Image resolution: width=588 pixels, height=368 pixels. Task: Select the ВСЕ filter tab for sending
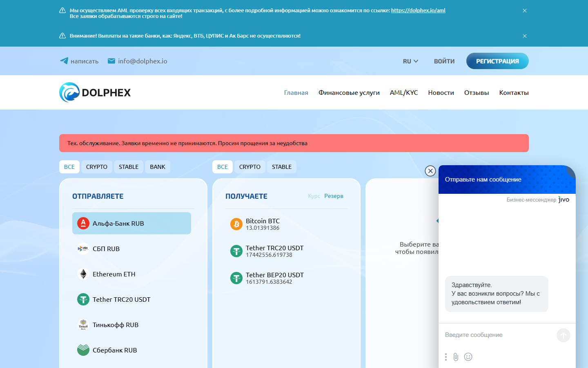(x=69, y=167)
